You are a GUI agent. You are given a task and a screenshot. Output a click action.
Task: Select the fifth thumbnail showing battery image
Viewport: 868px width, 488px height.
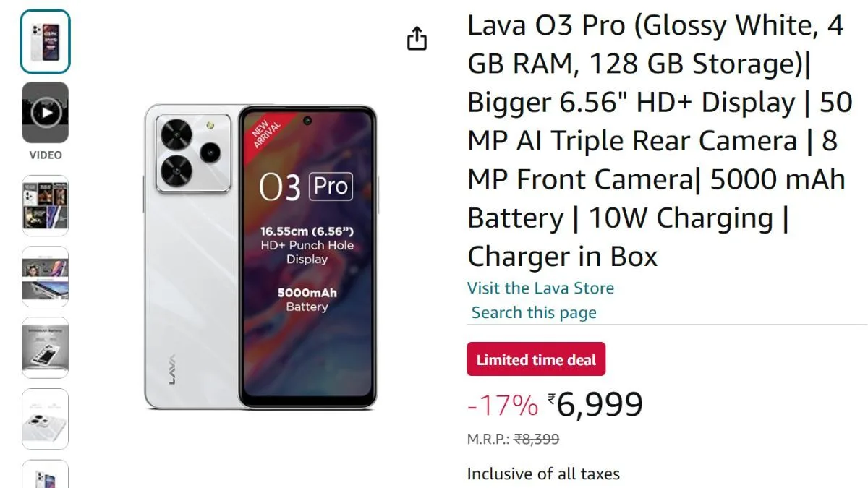[x=45, y=348]
